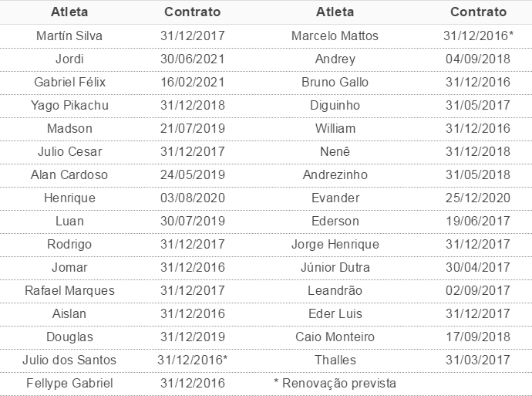The width and height of the screenshot is (532, 396).
Task: Select the Nenê athlete cell
Action: coord(335,151)
